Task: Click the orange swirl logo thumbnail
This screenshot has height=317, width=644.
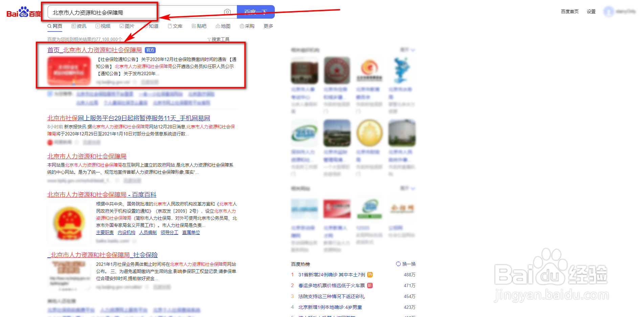Action: pos(370,70)
